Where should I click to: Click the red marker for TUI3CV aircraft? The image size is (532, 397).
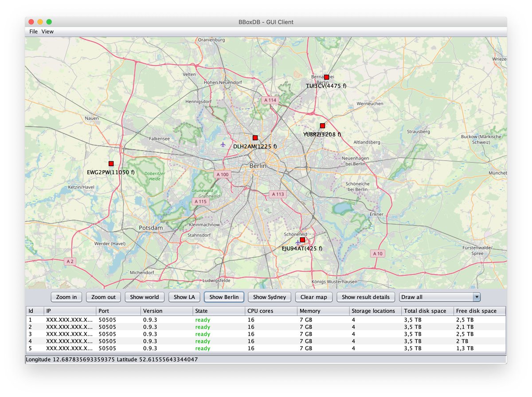pyautogui.click(x=326, y=77)
